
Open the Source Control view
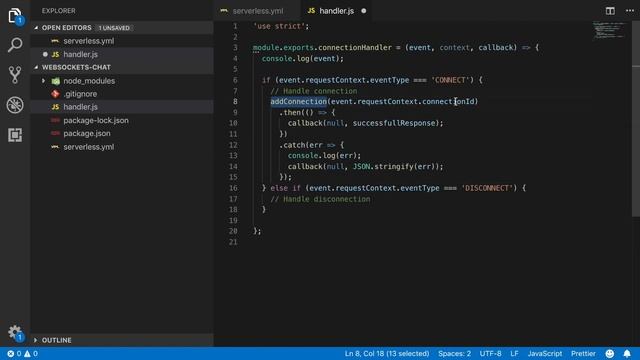point(15,75)
